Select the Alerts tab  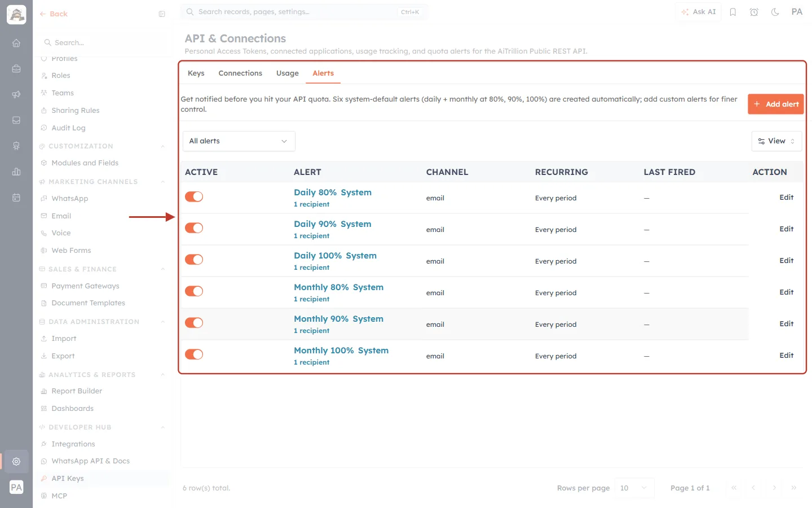[323, 73]
